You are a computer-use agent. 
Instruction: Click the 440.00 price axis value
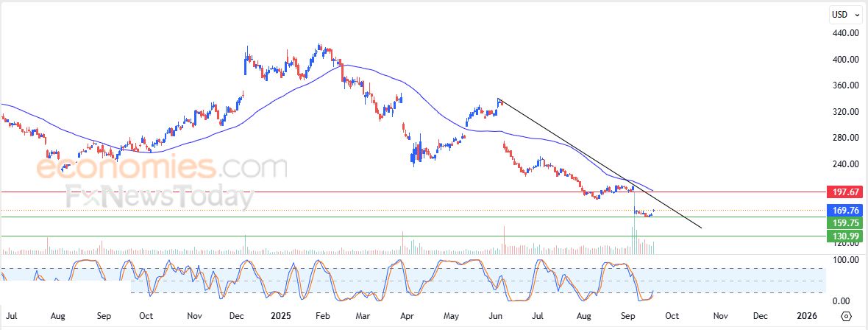pos(845,33)
